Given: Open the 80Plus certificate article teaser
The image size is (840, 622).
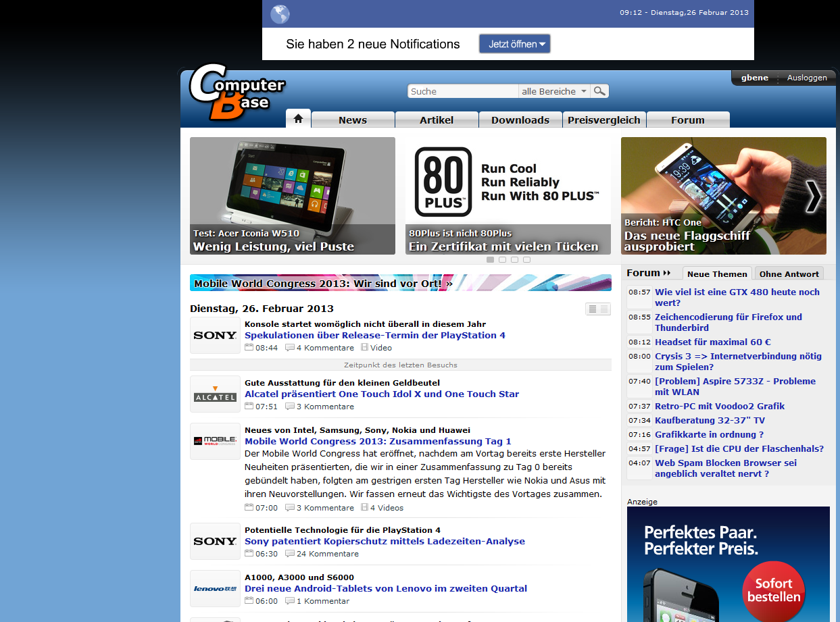Looking at the screenshot, I should [508, 196].
